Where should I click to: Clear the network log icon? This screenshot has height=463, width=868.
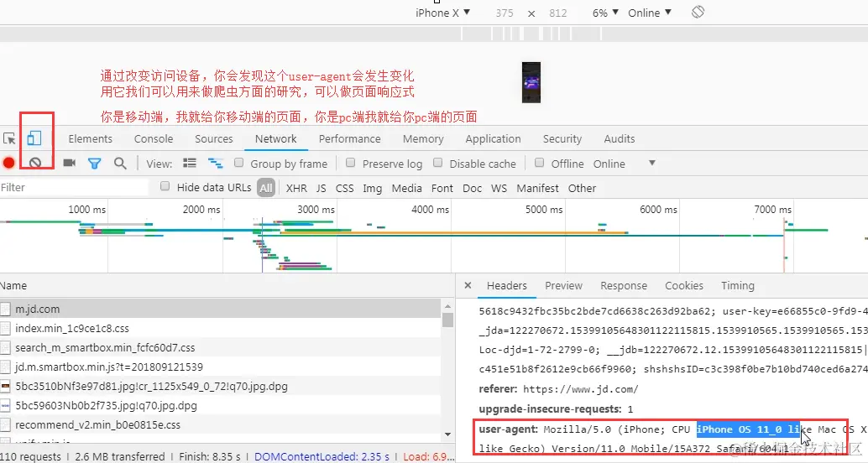pyautogui.click(x=35, y=163)
